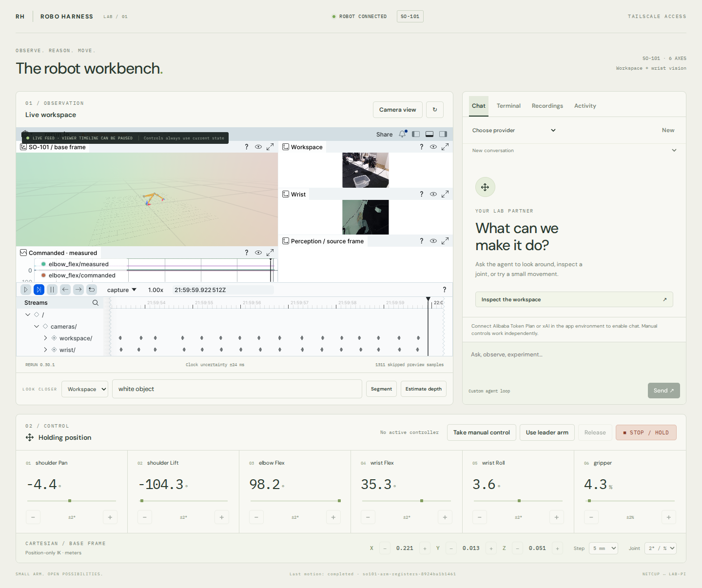Toggle visibility of Workspace camera view

tap(433, 147)
